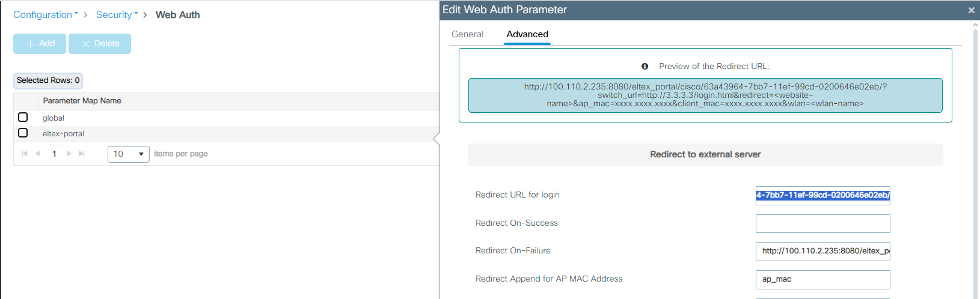Check the eltex-portal row checkbox

[23, 133]
